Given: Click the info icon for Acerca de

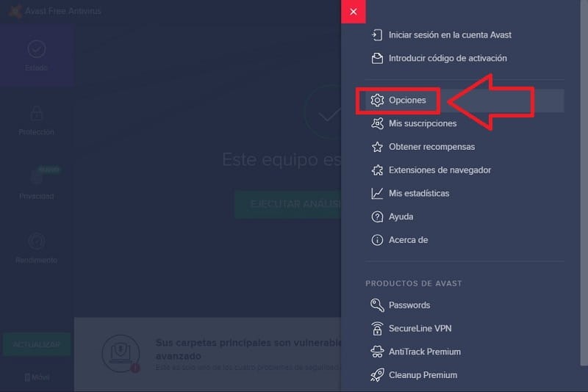Looking at the screenshot, I should [x=377, y=239].
